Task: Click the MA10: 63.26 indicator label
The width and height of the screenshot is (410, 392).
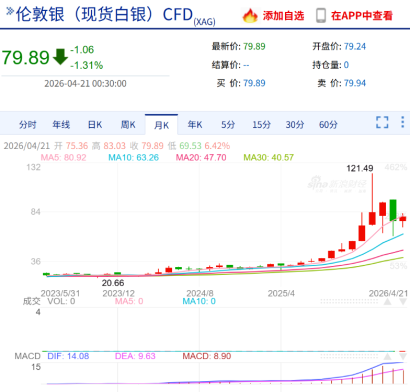Action: (133, 157)
